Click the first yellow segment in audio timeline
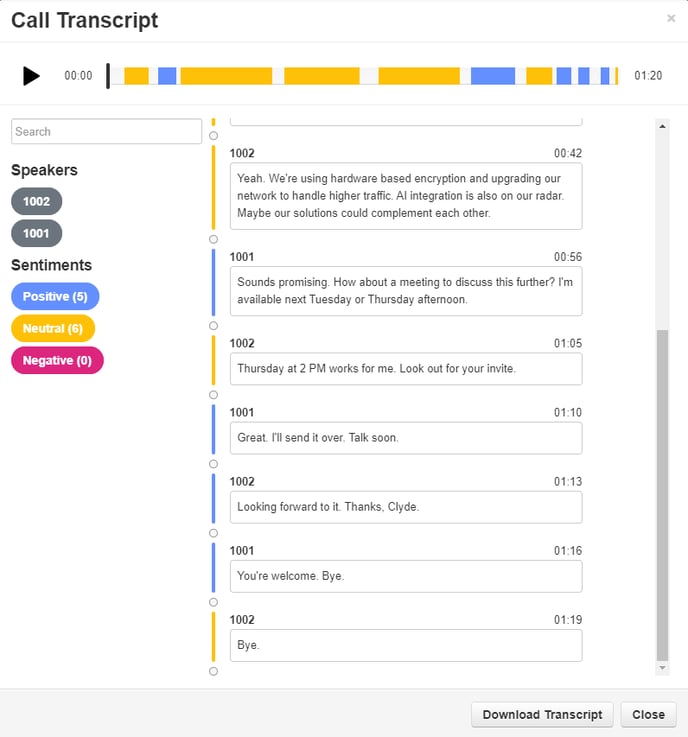This screenshot has width=688, height=737. pyautogui.click(x=136, y=76)
